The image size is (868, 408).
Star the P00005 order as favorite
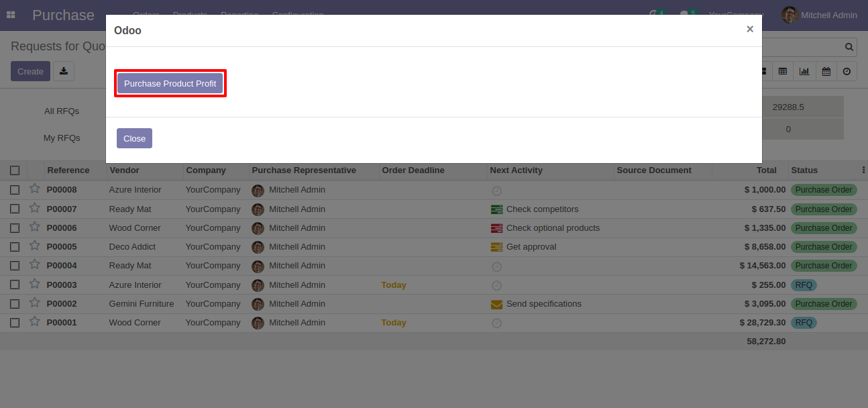point(34,246)
